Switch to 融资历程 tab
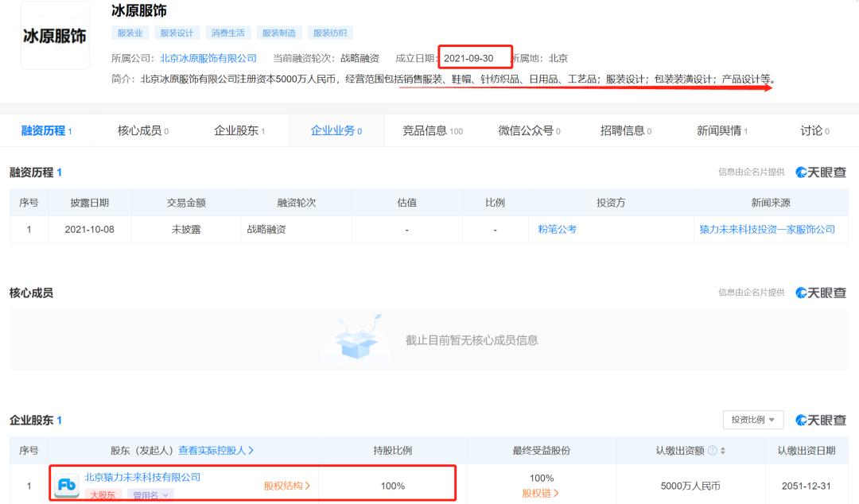 tap(47, 130)
